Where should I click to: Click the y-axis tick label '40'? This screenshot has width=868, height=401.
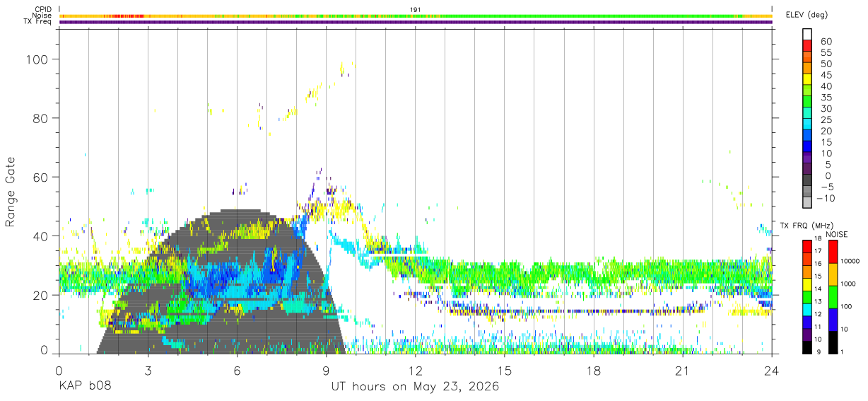pyautogui.click(x=41, y=236)
